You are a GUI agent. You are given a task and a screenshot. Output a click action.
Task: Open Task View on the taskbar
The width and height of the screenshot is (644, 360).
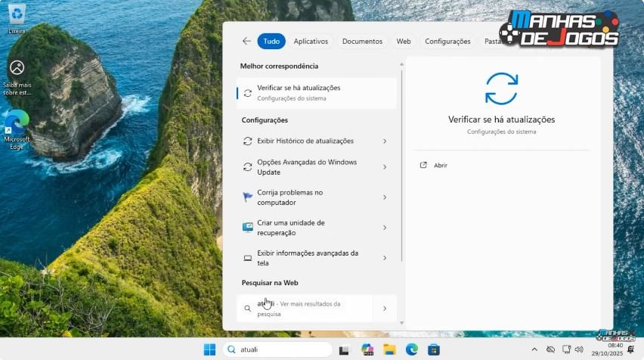(x=345, y=349)
